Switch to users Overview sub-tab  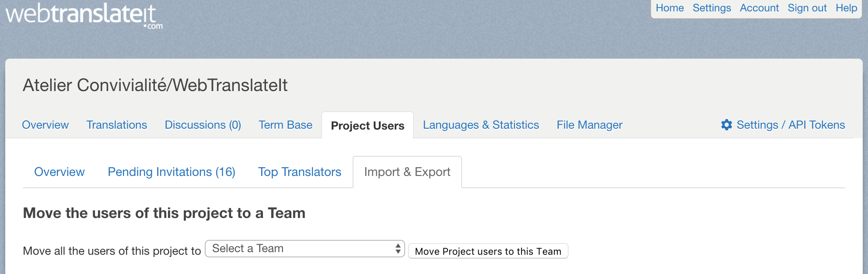click(59, 172)
